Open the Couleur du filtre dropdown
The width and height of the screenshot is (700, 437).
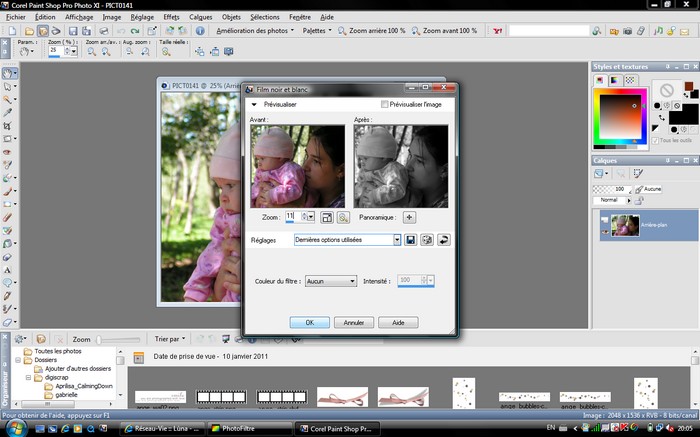tap(331, 281)
